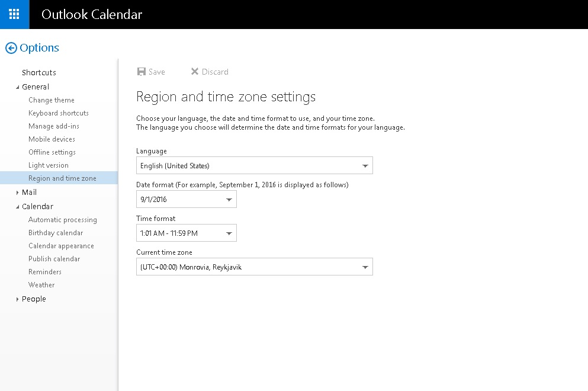Screen dimensions: 588x391
Task: Click the back arrow next to Options
Action: point(11,48)
